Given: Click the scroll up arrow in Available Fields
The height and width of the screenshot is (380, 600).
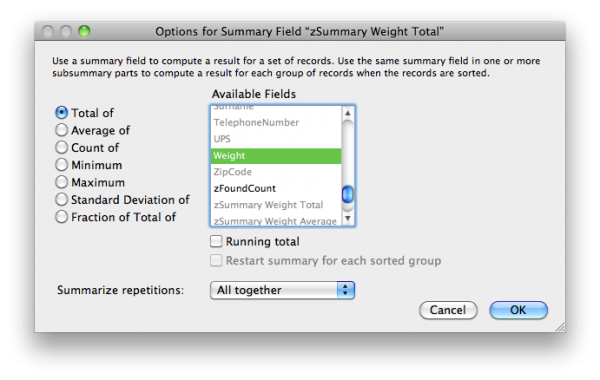Looking at the screenshot, I should (347, 113).
